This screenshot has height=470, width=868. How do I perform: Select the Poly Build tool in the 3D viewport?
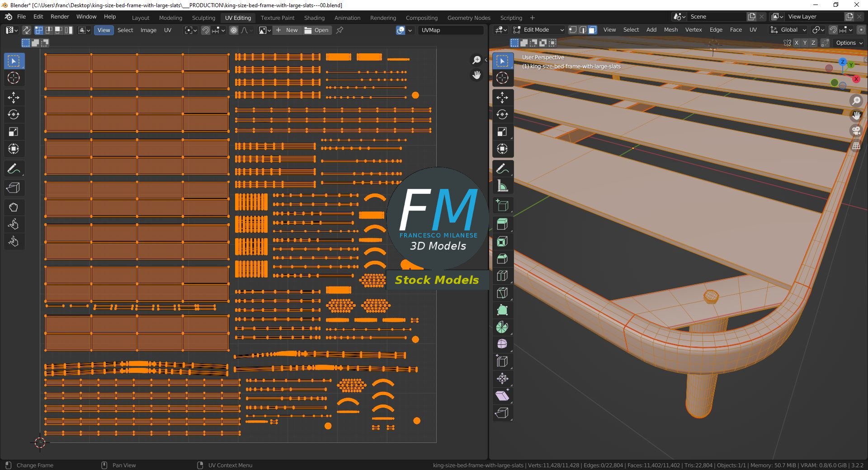click(x=502, y=310)
